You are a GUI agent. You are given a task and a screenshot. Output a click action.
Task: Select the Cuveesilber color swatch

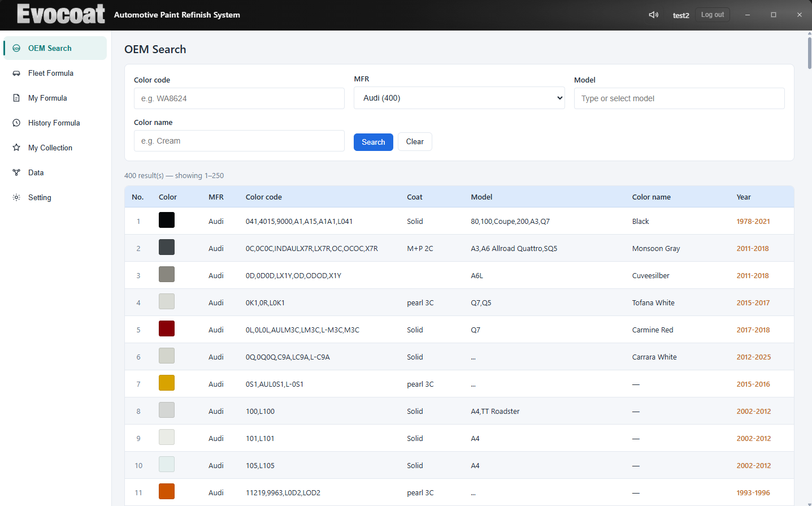(x=167, y=274)
